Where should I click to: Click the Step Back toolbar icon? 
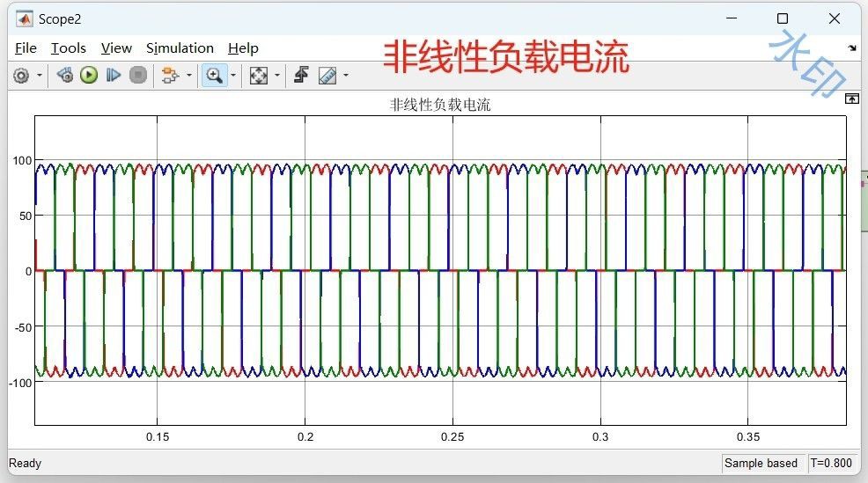[x=65, y=76]
